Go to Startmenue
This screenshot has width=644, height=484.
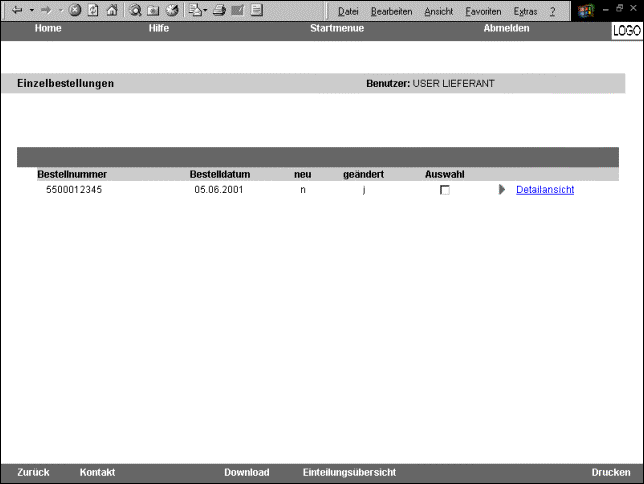337,28
